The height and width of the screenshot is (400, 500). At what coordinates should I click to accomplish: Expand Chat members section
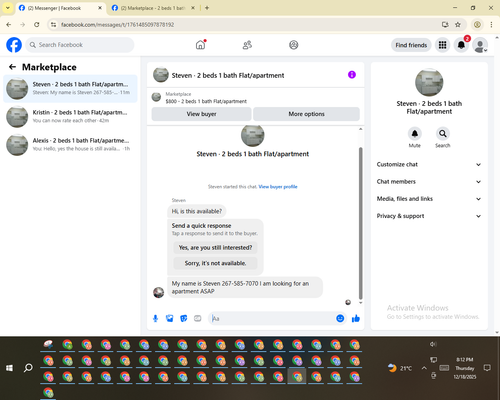pos(429,182)
